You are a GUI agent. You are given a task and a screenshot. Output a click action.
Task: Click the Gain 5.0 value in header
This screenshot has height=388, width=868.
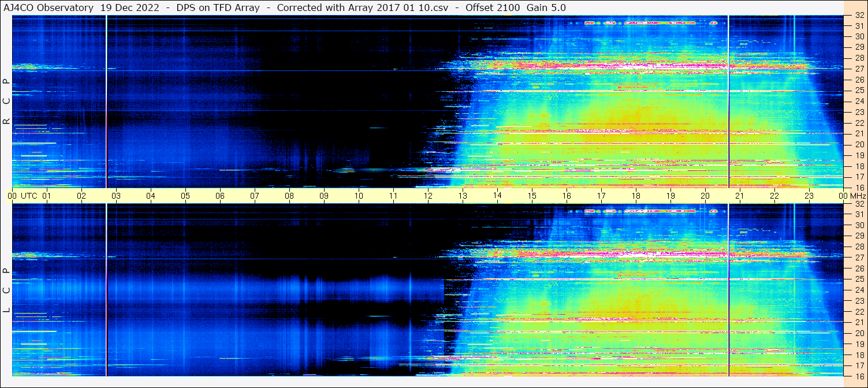[546, 8]
